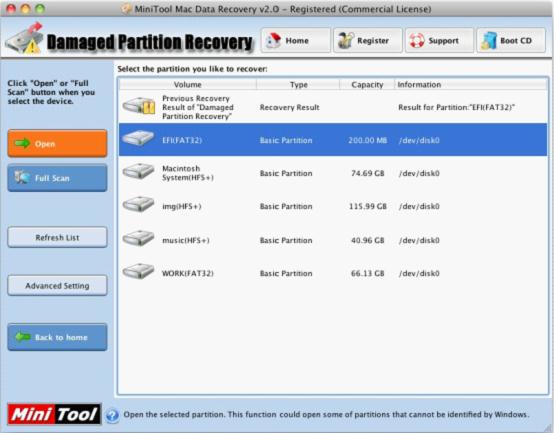
Task: Click the yellow minimize window button
Action: [25, 8]
